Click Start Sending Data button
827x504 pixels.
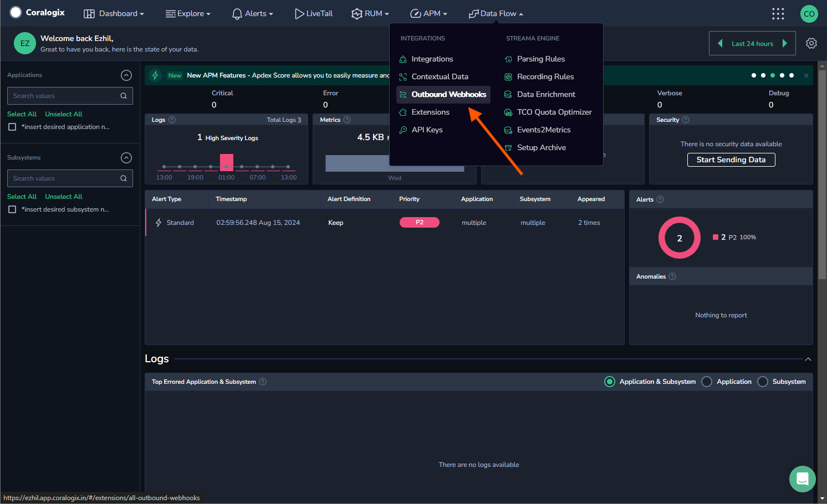[x=731, y=160]
